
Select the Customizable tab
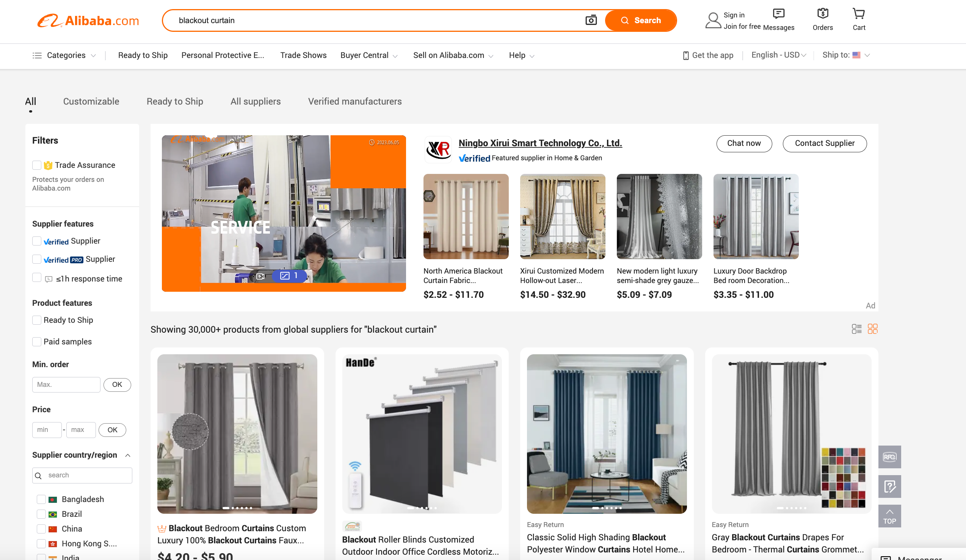click(x=91, y=102)
